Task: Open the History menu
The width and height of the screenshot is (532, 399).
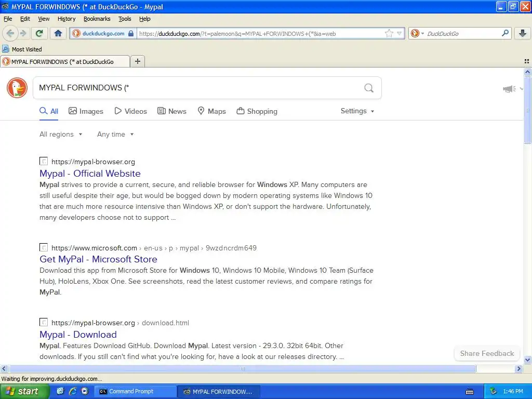Action: 66,19
